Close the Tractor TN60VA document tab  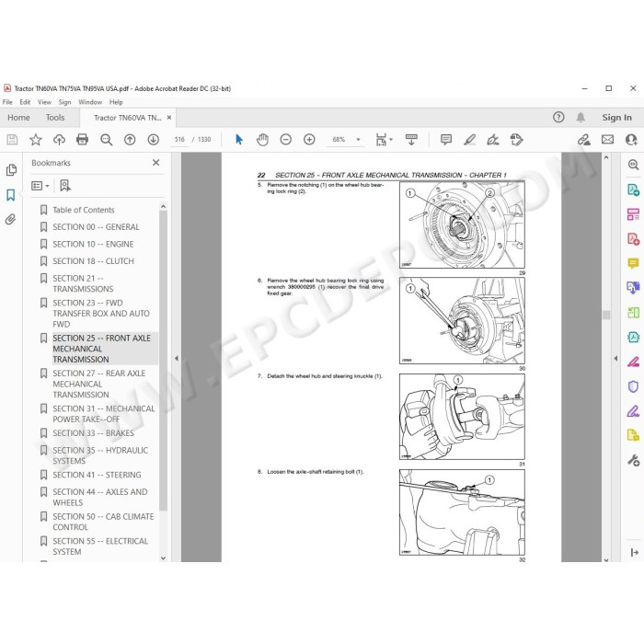[x=168, y=118]
